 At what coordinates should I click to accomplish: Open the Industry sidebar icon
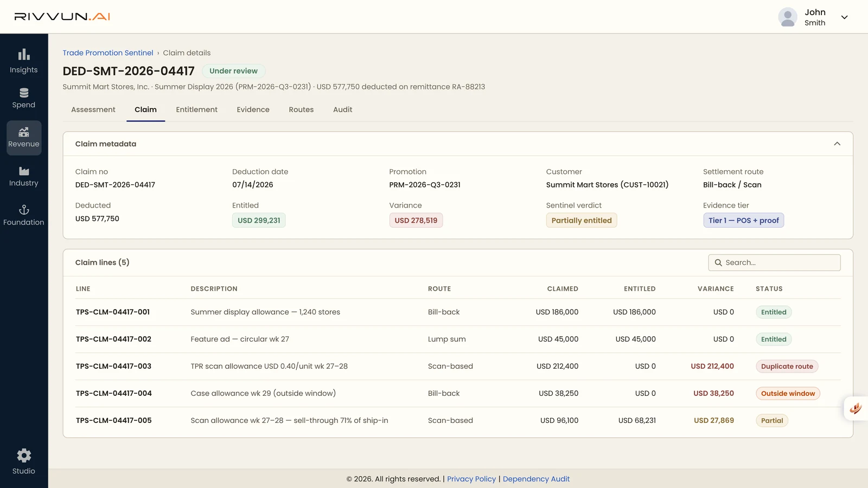coord(24,171)
